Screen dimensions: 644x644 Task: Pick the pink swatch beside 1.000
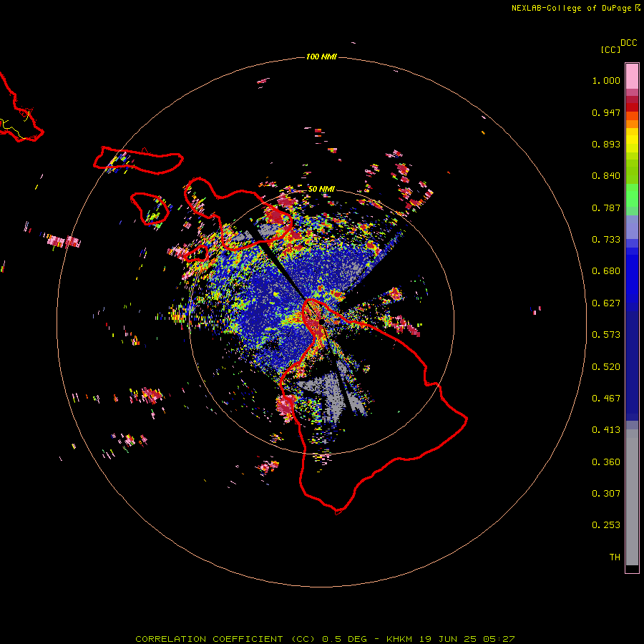click(x=632, y=77)
